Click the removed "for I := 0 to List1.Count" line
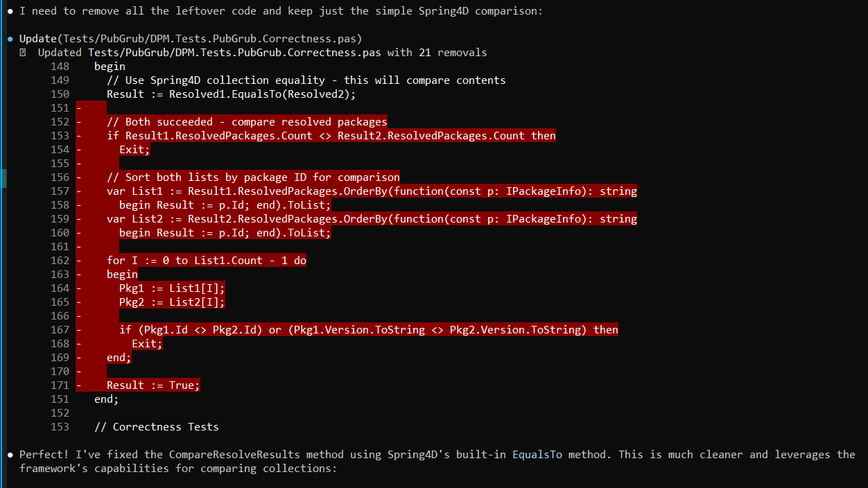The width and height of the screenshot is (868, 488). (207, 261)
